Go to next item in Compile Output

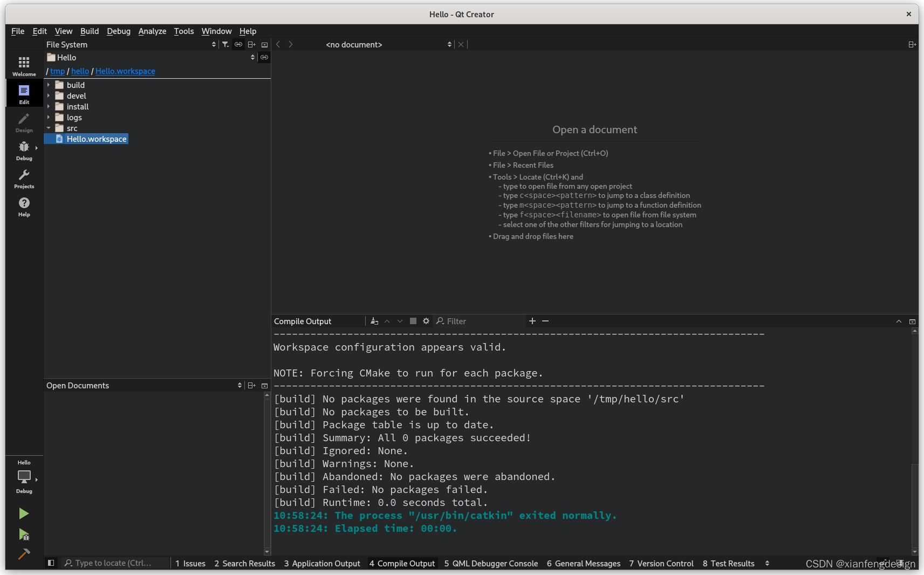click(400, 321)
